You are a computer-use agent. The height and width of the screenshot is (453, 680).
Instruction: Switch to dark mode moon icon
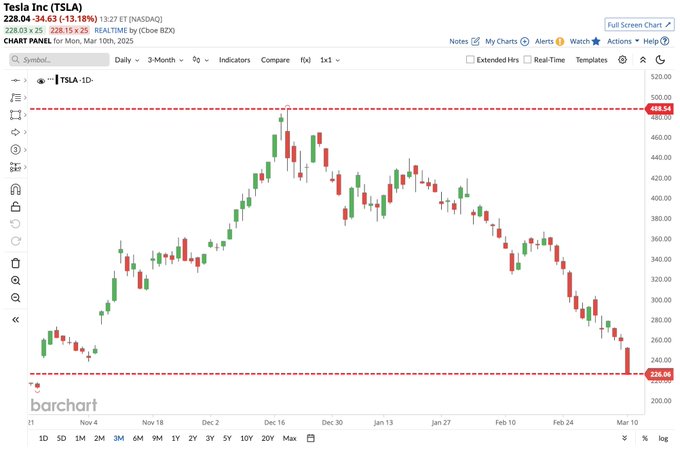660,60
